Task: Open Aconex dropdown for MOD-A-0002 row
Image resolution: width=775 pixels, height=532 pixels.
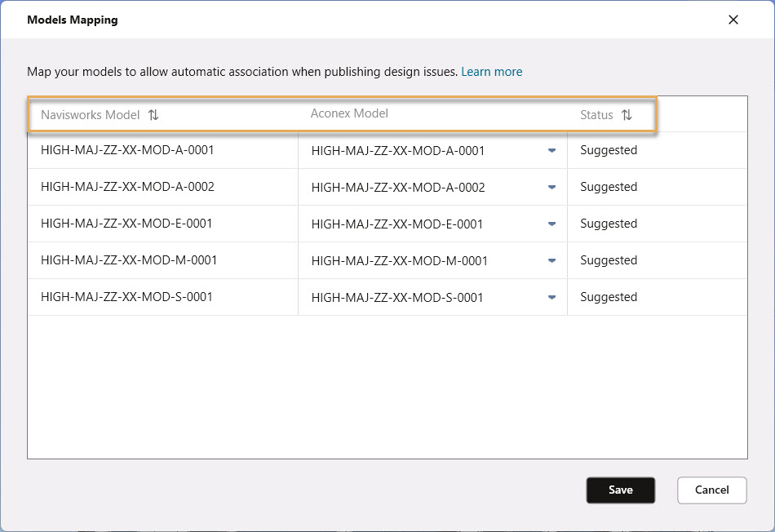Action: point(551,188)
